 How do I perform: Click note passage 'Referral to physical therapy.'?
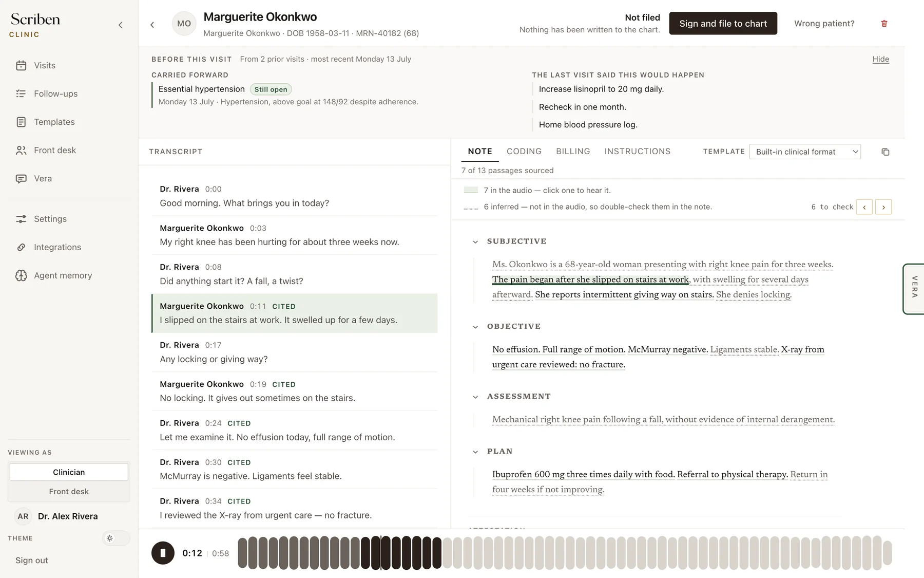[x=733, y=474]
